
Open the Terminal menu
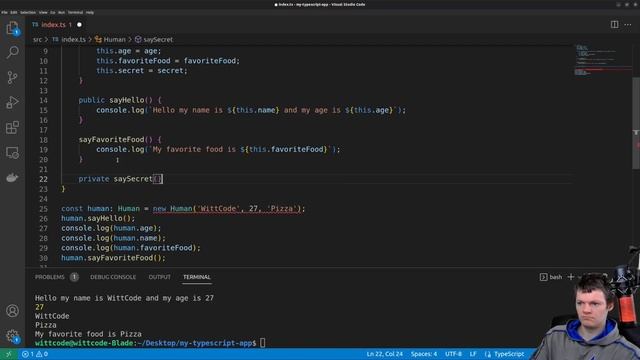75,13
